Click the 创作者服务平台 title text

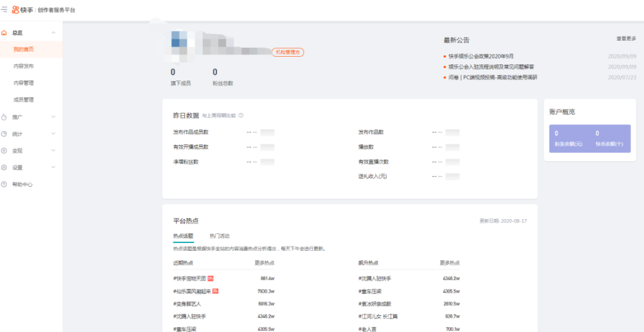57,10
